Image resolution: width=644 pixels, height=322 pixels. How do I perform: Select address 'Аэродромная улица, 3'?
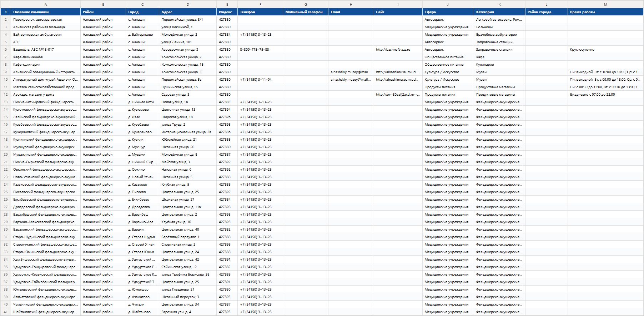(x=188, y=50)
